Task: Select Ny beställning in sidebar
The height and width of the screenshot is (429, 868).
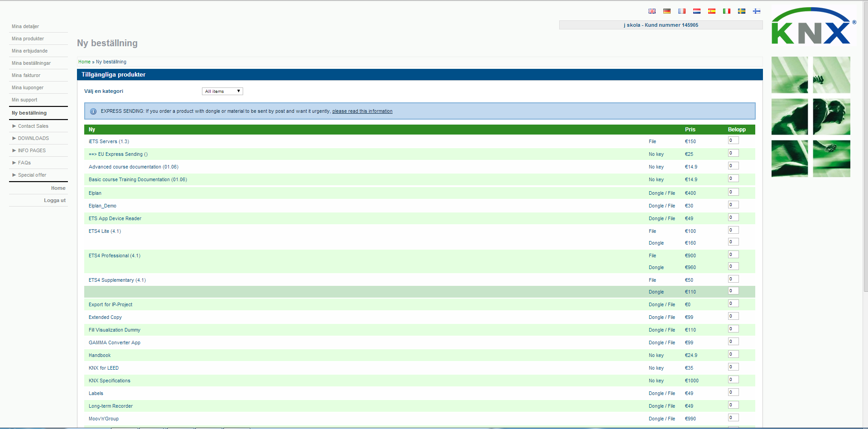Action: tap(29, 113)
